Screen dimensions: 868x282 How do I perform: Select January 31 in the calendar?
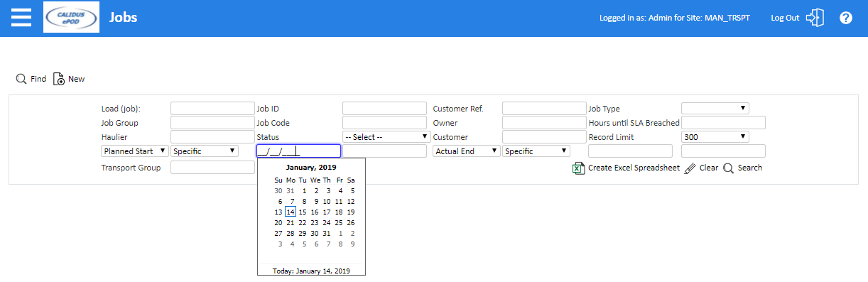coord(326,233)
